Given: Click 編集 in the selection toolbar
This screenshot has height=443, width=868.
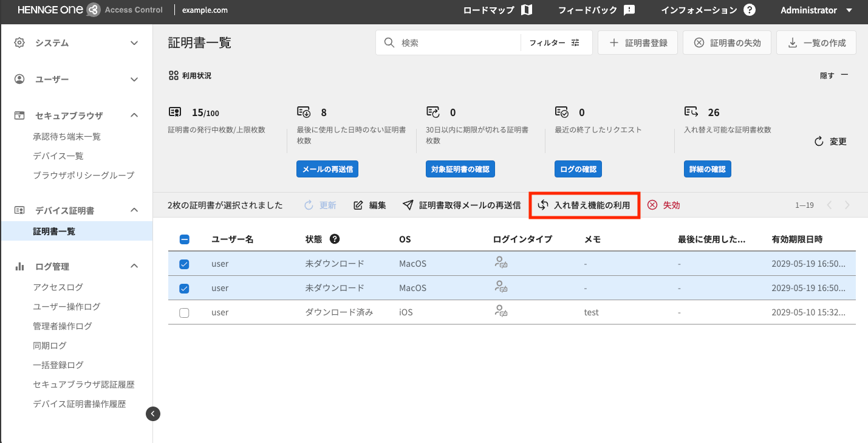Looking at the screenshot, I should pyautogui.click(x=370, y=205).
